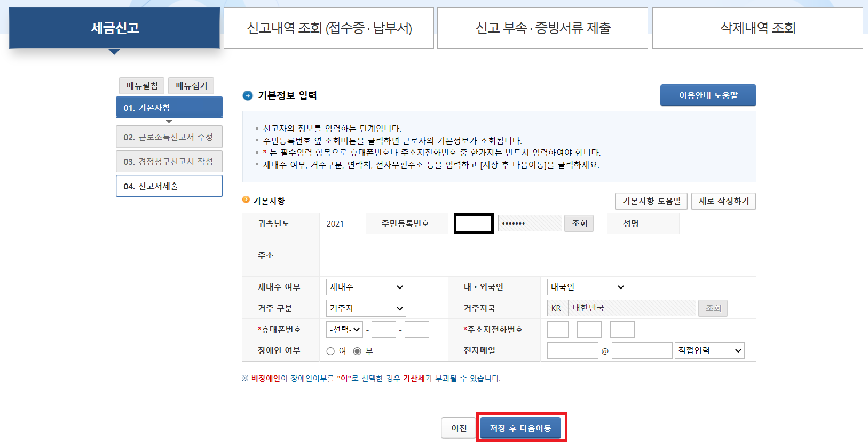The width and height of the screenshot is (868, 448).
Task: Click the 거주지국 code field KR
Action: point(557,308)
